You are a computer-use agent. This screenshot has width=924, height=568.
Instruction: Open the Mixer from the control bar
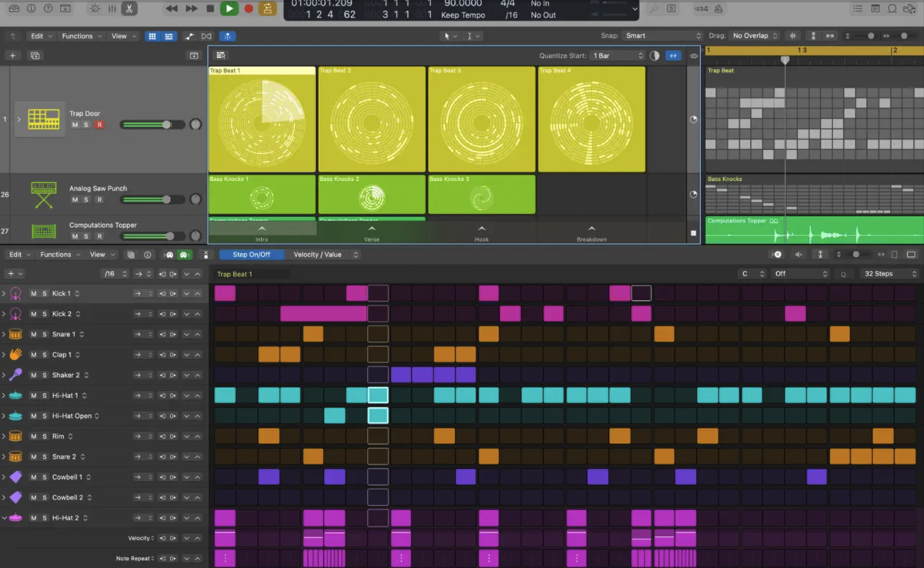(x=112, y=8)
